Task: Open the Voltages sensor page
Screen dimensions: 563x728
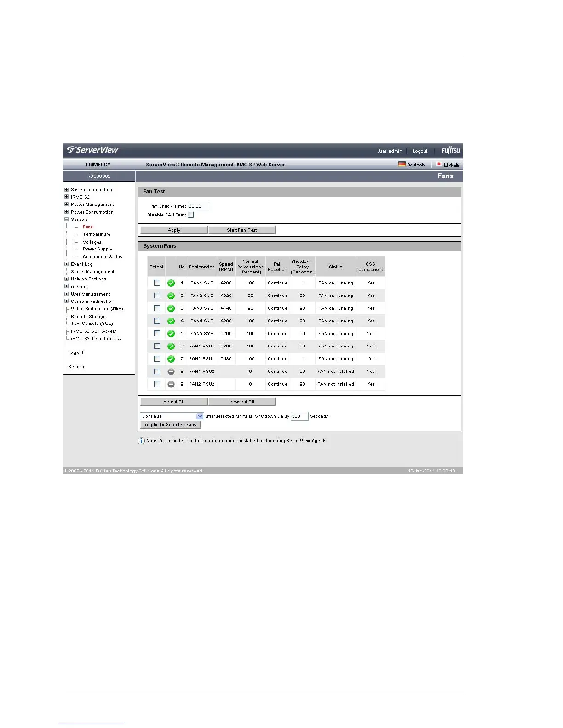Action: coord(92,242)
